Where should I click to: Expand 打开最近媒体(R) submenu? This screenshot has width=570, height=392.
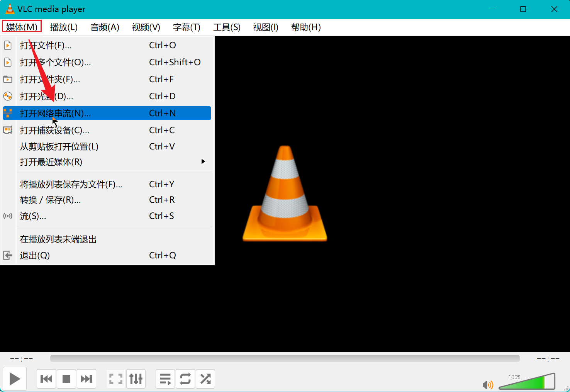pos(107,162)
